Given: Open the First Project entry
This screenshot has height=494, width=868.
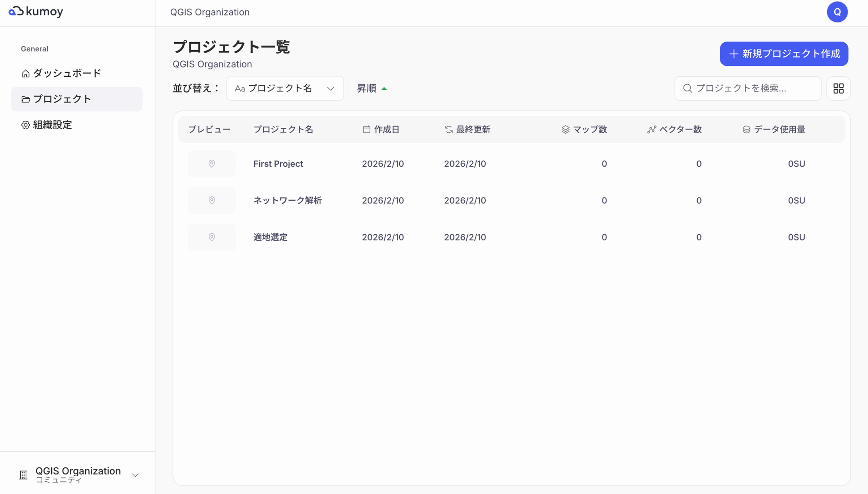Looking at the screenshot, I should (x=278, y=163).
